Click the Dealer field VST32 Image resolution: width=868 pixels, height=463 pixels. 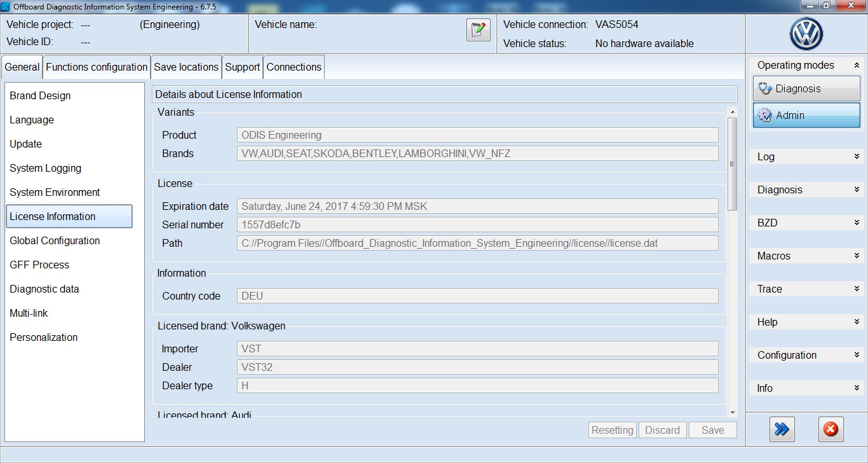(x=478, y=367)
